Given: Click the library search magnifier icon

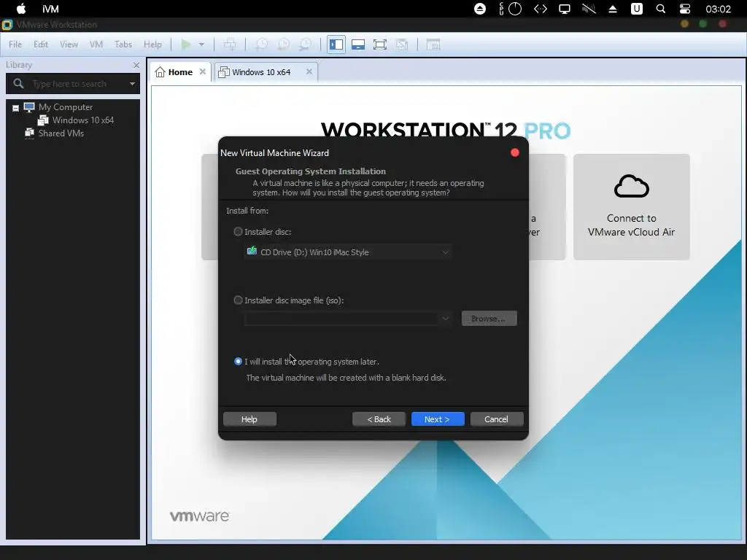Looking at the screenshot, I should click(18, 84).
